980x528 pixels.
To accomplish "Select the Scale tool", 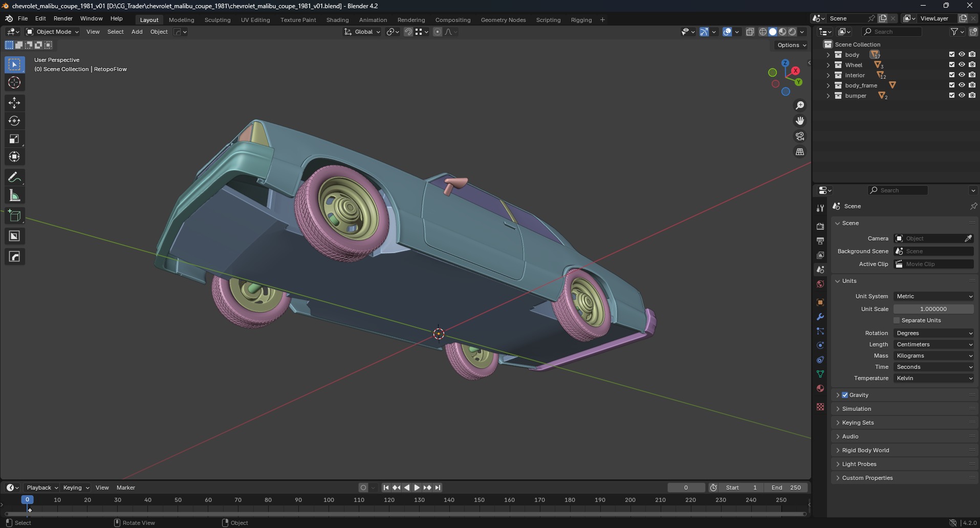I will (14, 139).
